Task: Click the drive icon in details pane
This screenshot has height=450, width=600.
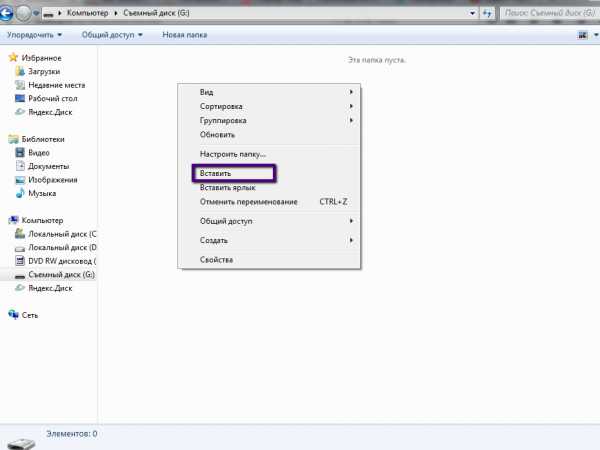Action: [x=21, y=444]
